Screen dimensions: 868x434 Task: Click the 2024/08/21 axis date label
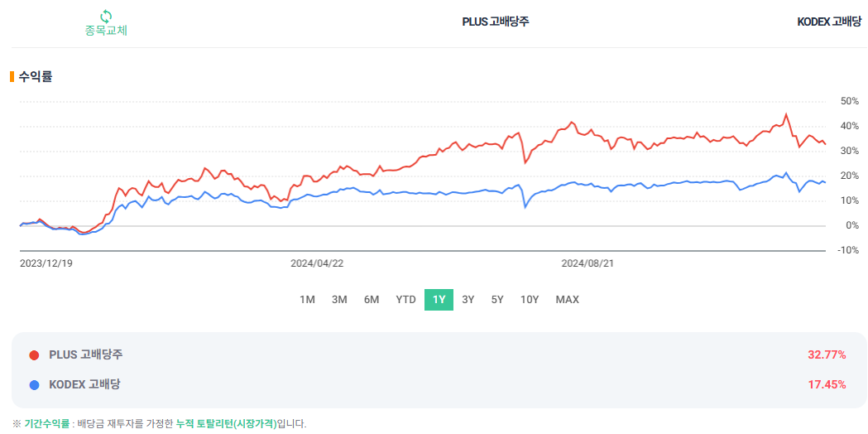tap(587, 264)
